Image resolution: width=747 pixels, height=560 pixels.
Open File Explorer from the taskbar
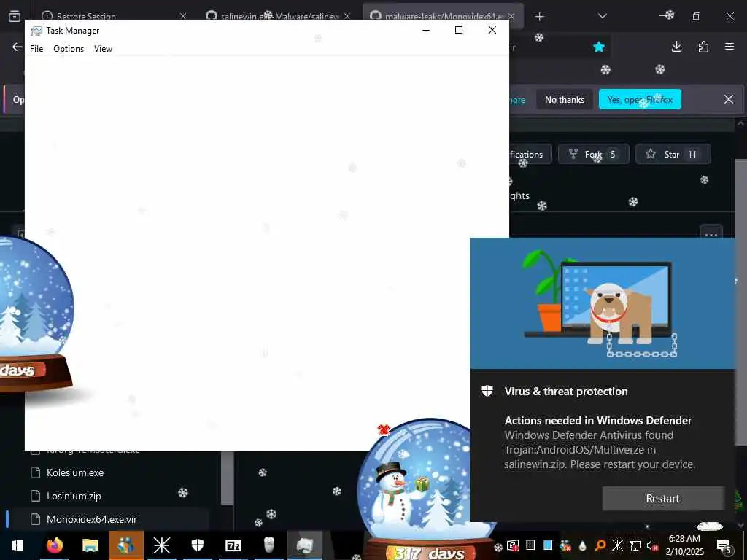click(90, 545)
